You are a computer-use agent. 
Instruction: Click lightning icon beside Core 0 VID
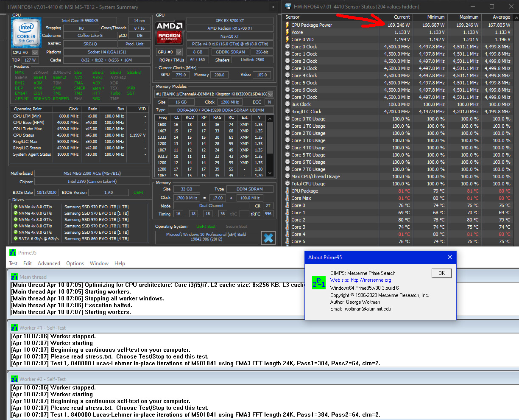tap(287, 39)
